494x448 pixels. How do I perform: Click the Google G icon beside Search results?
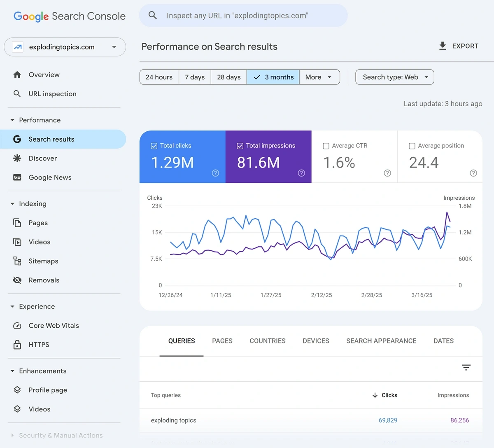[17, 139]
